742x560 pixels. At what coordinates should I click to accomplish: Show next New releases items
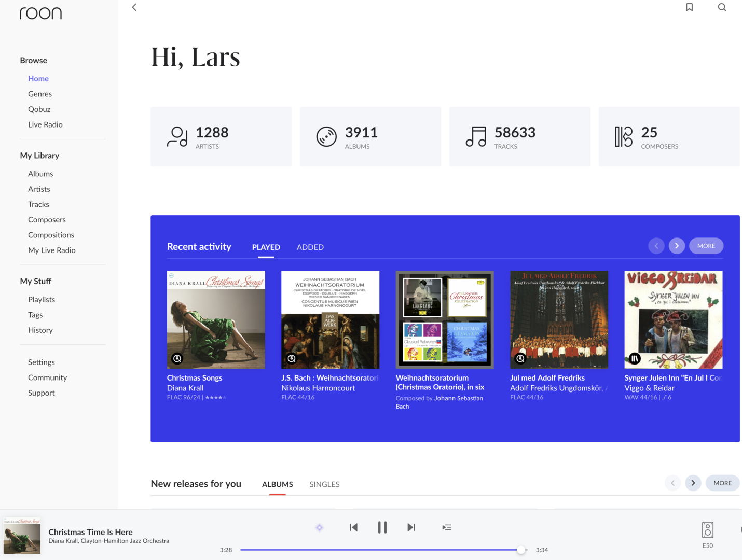[x=693, y=483]
